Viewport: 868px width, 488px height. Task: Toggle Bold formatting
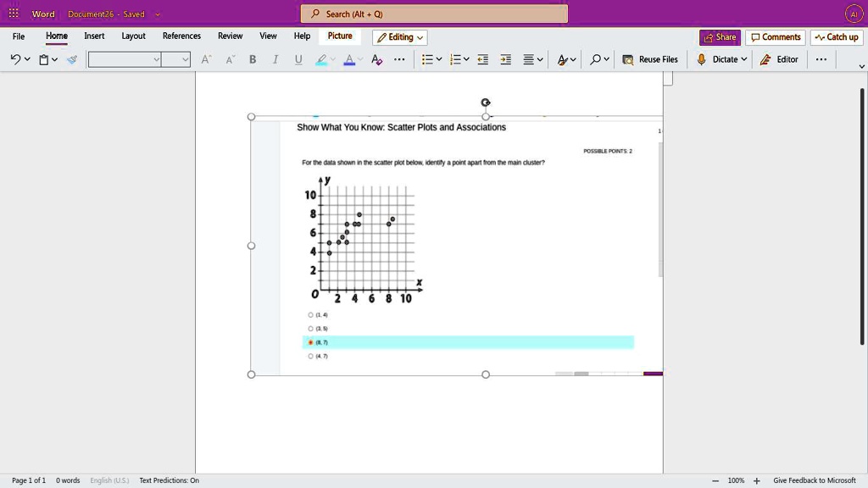pyautogui.click(x=253, y=59)
